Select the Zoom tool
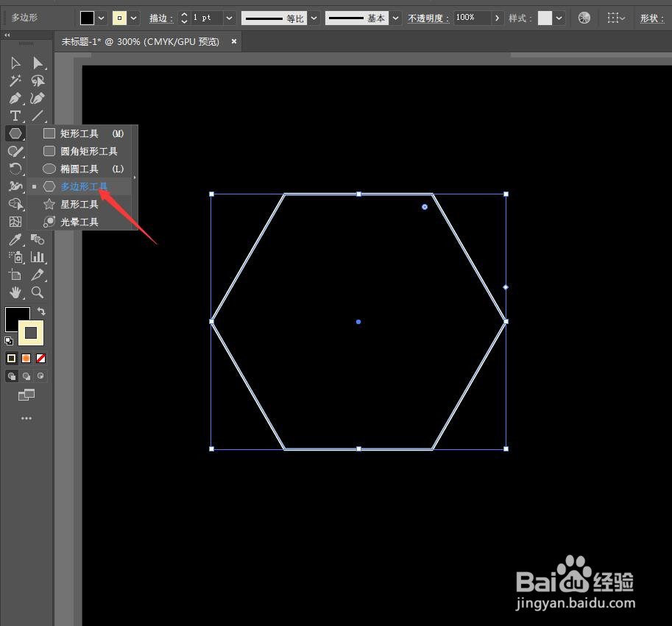 tap(38, 292)
